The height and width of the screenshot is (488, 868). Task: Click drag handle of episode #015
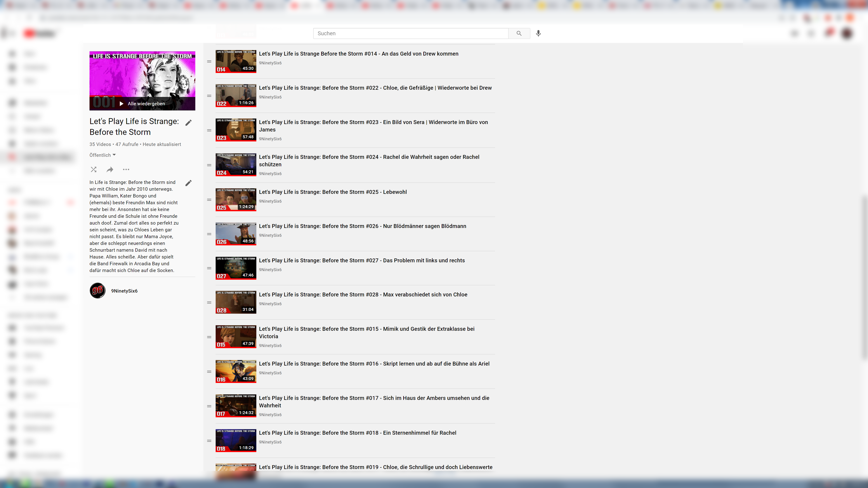pos(209,337)
